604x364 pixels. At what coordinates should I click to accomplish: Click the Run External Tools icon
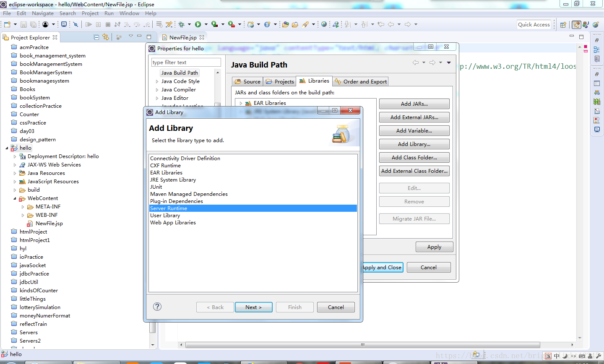pos(231,24)
